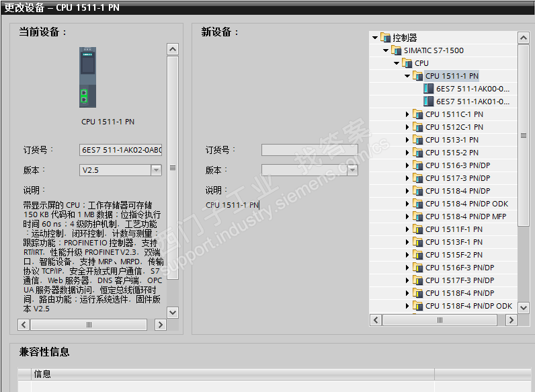Click the CPU 1513F-1 PN folder icon

point(418,242)
